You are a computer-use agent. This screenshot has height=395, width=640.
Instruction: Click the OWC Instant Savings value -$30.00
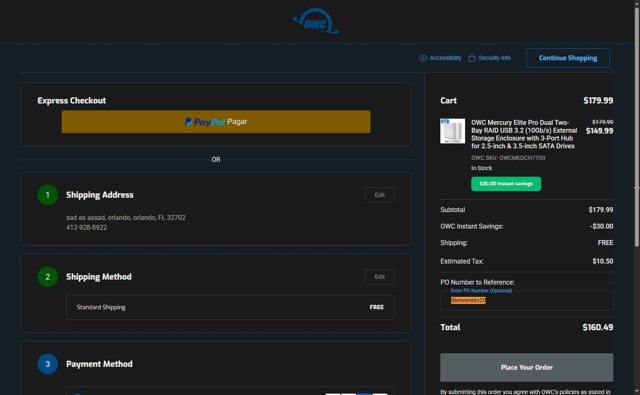pos(601,226)
